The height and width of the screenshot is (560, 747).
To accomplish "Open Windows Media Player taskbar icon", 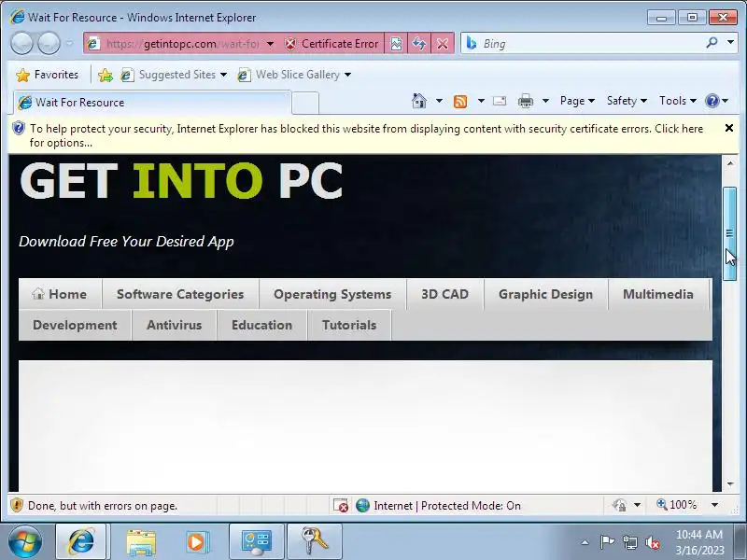I will [196, 542].
